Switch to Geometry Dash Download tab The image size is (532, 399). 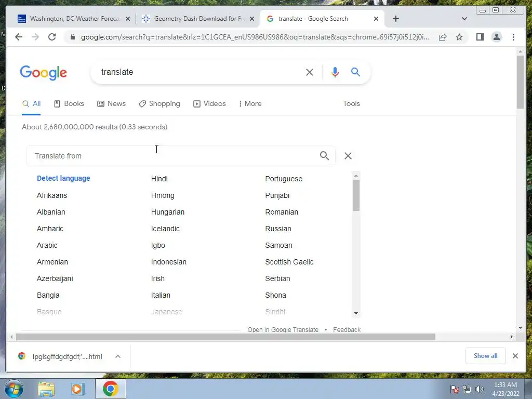pyautogui.click(x=199, y=19)
